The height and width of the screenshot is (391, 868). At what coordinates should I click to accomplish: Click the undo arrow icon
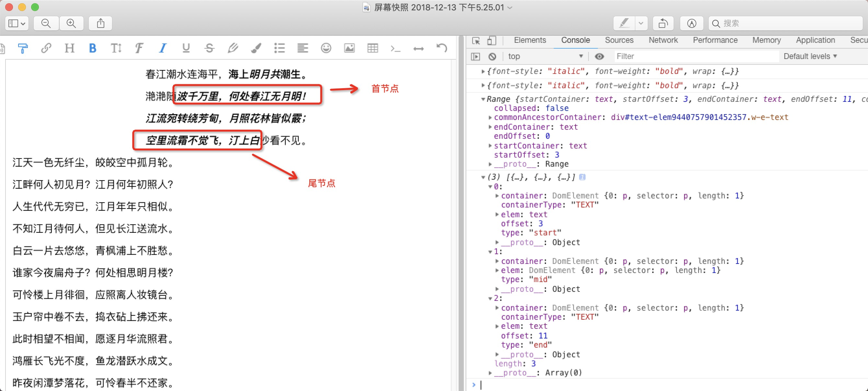pos(442,48)
